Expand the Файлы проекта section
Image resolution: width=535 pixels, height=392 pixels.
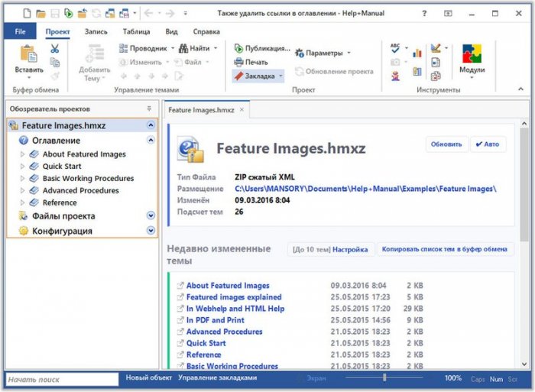point(151,215)
